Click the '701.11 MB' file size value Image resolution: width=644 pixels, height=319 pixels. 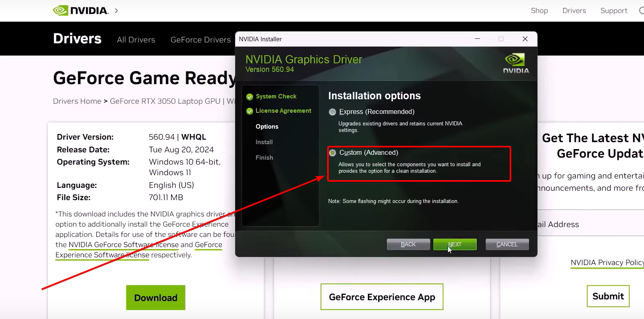tap(166, 197)
